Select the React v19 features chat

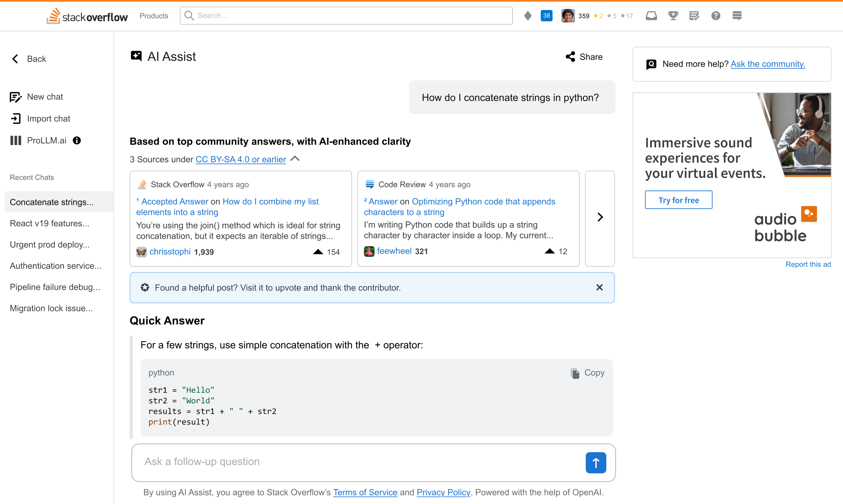[x=50, y=223]
